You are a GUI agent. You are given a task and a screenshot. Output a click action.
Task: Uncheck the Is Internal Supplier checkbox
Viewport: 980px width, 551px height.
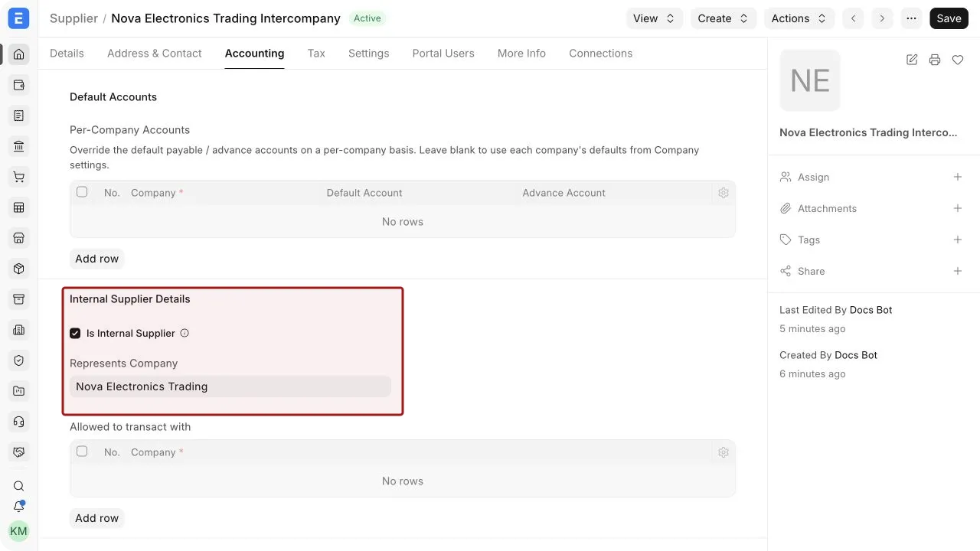(75, 333)
